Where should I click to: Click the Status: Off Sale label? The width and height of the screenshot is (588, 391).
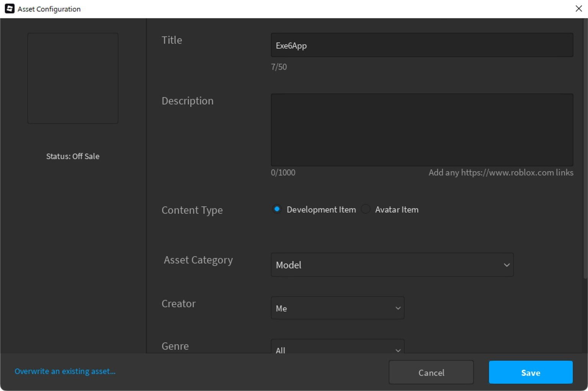pos(73,156)
